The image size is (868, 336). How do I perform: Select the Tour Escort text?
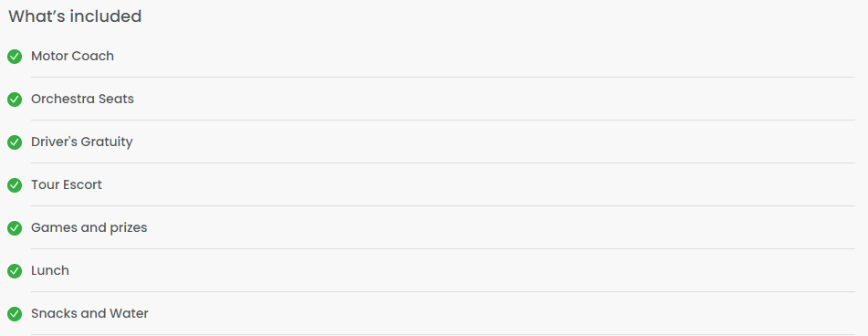pyautogui.click(x=67, y=184)
